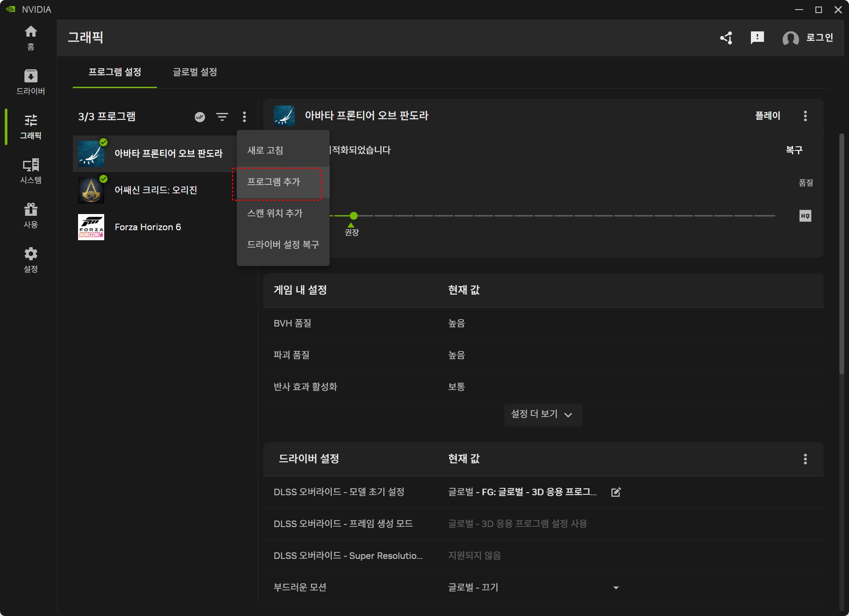
Task: Open the feedback notification icon
Action: (757, 38)
